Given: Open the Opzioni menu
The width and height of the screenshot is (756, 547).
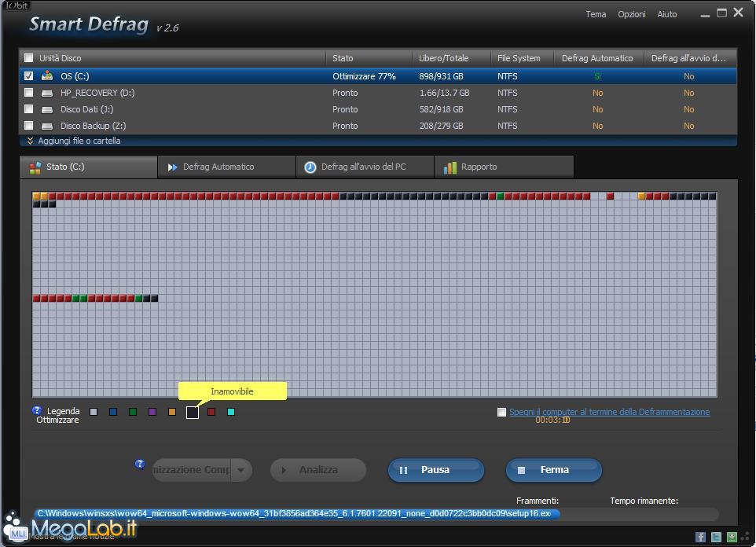Looking at the screenshot, I should click(x=632, y=14).
